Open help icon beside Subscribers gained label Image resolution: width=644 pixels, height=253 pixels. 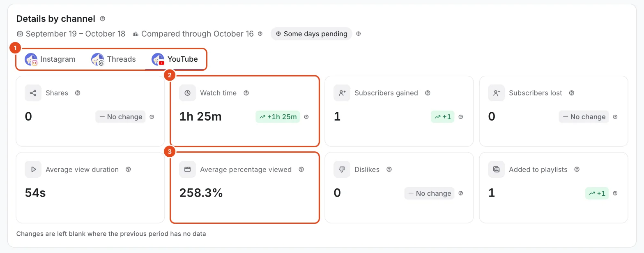click(428, 93)
